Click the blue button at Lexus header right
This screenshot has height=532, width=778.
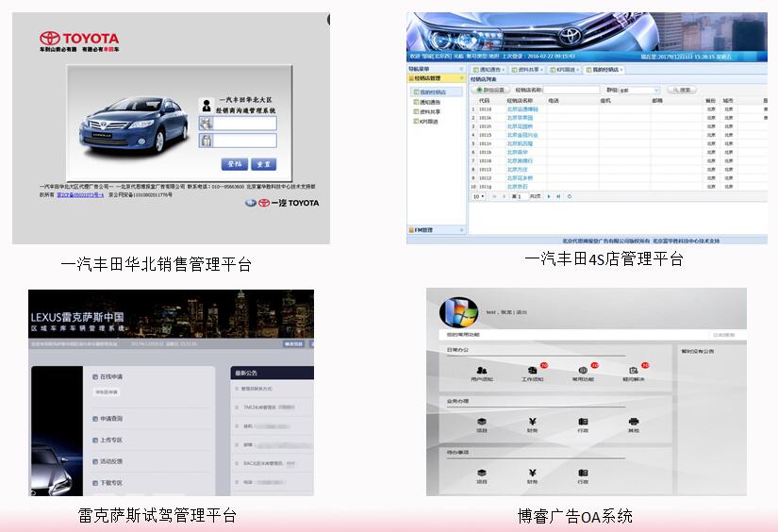coord(293,343)
